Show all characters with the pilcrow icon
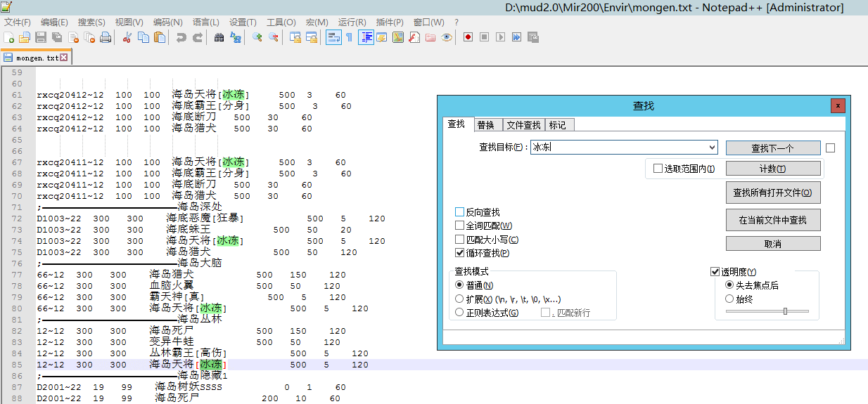 pyautogui.click(x=348, y=37)
